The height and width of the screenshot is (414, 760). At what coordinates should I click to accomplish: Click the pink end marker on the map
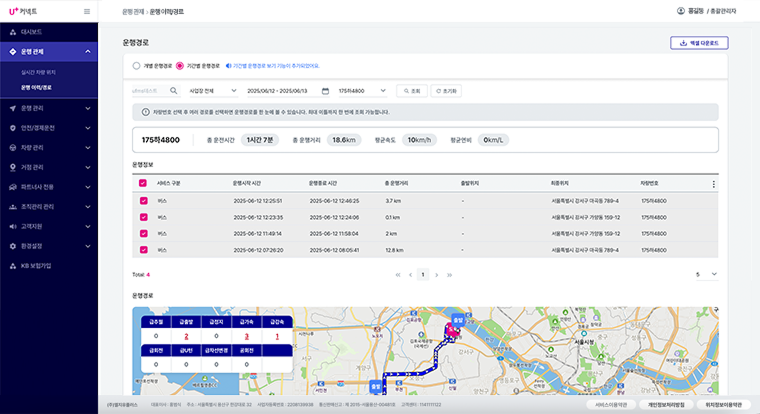(x=452, y=331)
